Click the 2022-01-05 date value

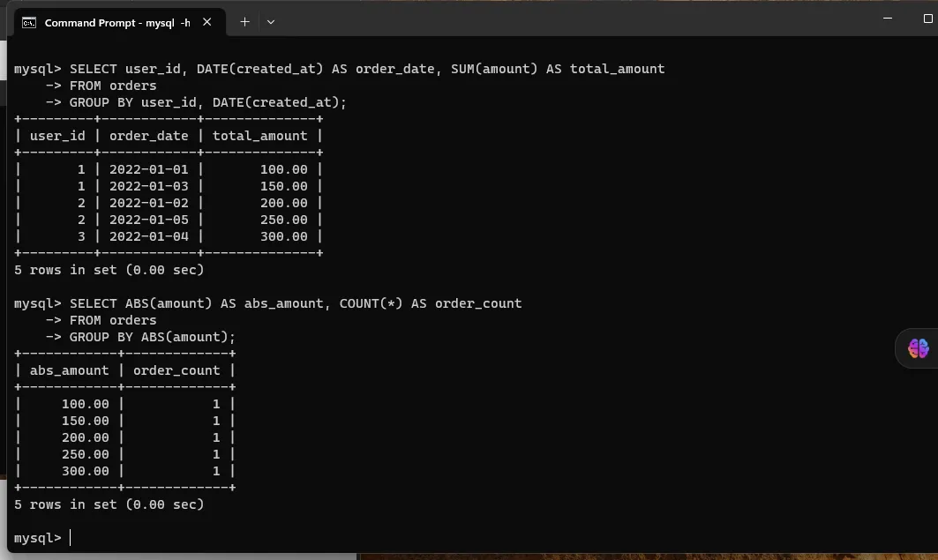point(148,220)
